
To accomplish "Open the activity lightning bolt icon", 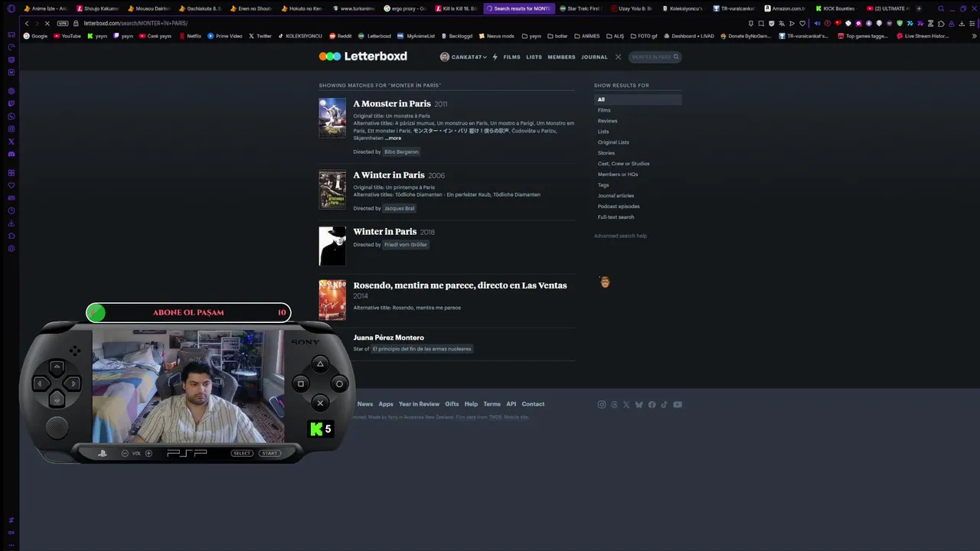I will (495, 57).
